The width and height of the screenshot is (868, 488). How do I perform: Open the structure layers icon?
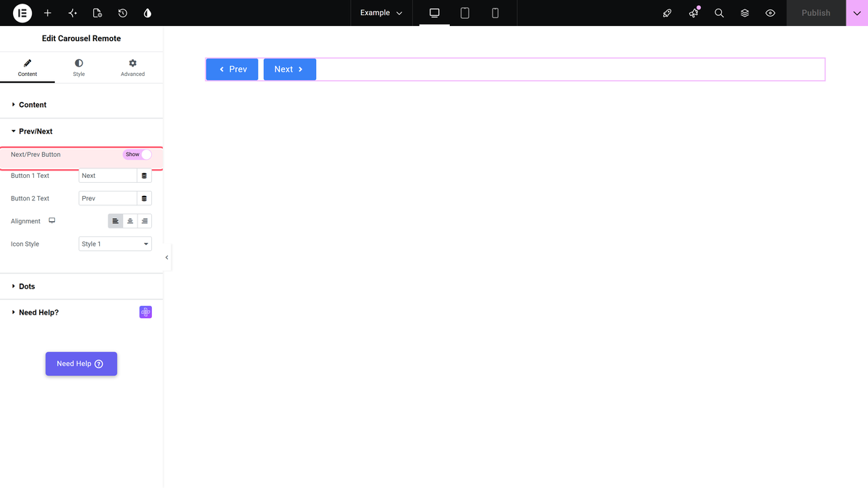point(744,13)
